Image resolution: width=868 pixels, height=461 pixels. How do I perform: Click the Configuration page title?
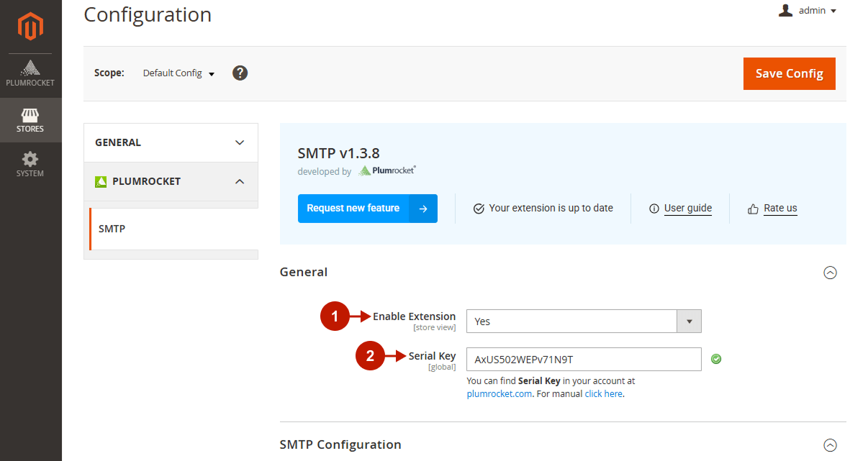148,14
